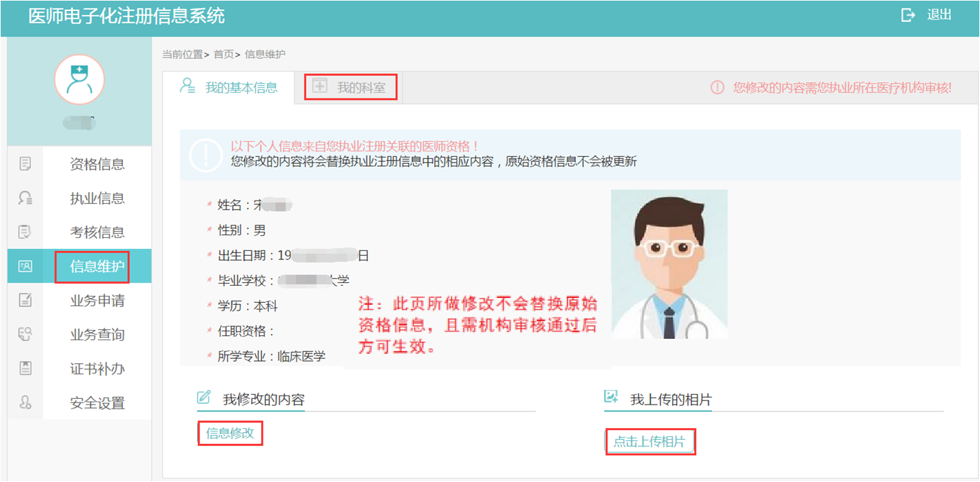Click the 执业信息 sidebar icon
The image size is (980, 482).
coord(26,198)
